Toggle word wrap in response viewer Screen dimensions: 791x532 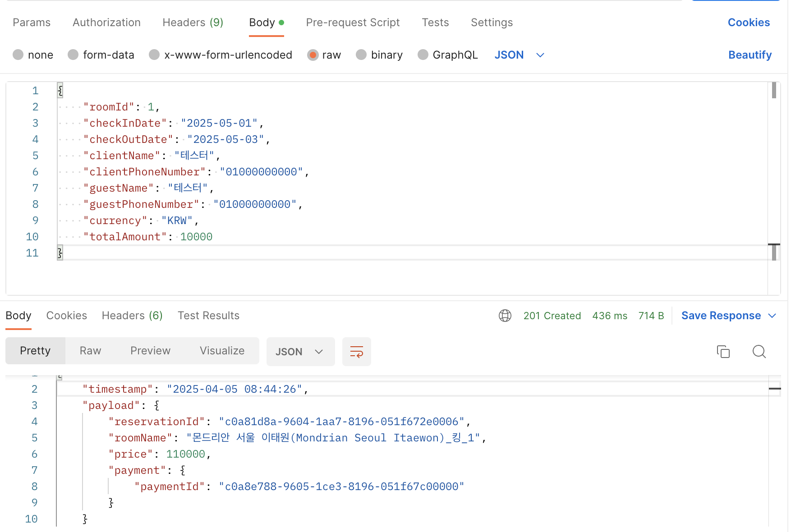pos(357,352)
